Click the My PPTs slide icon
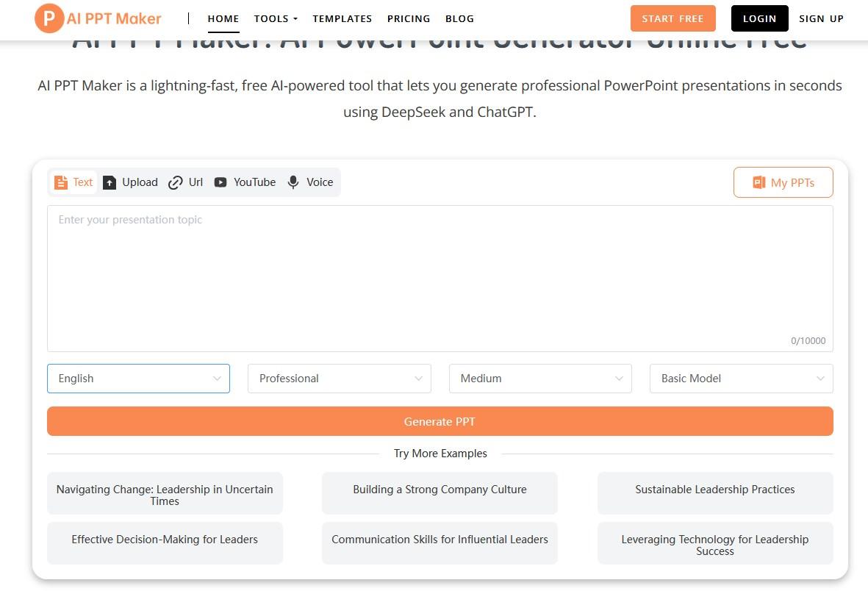Screen dimensions: 868x591 [758, 182]
